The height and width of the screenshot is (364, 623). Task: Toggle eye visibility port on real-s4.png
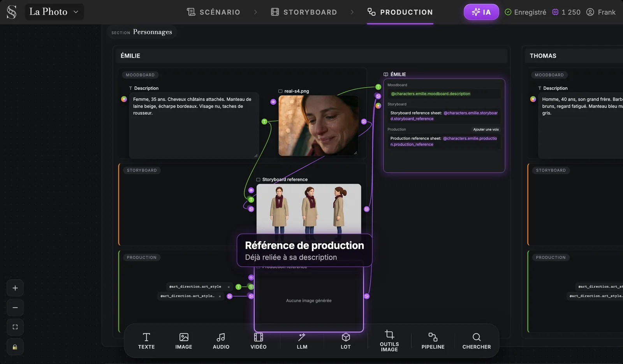[273, 102]
